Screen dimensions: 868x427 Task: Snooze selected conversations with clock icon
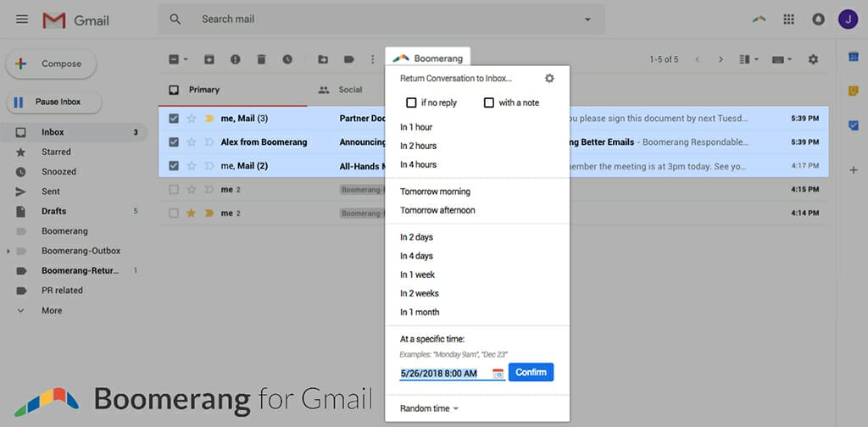tap(287, 59)
